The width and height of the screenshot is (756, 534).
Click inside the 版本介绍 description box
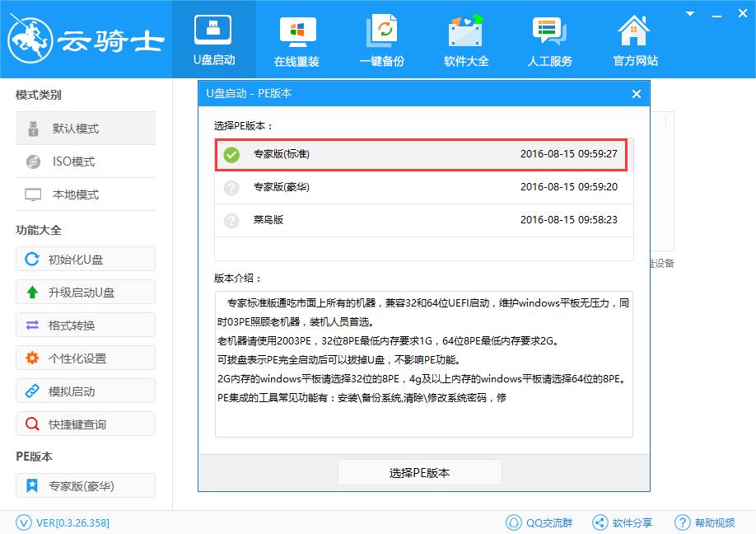click(424, 364)
